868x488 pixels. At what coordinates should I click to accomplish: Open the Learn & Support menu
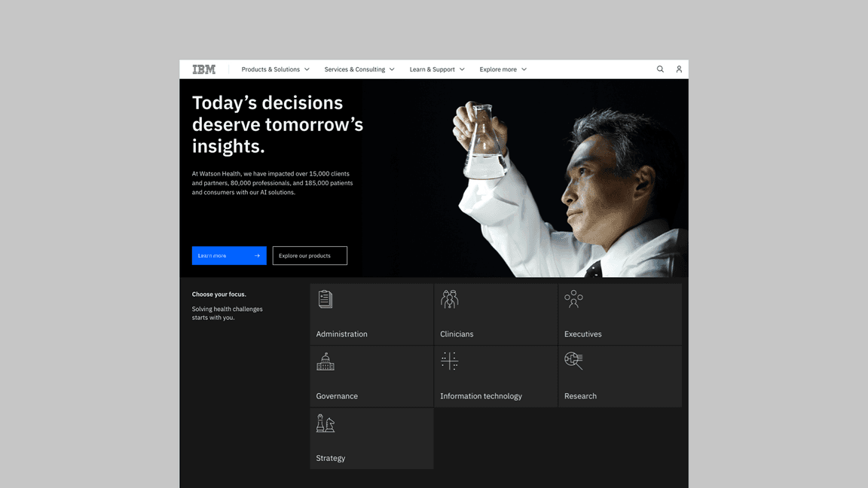[x=436, y=69]
